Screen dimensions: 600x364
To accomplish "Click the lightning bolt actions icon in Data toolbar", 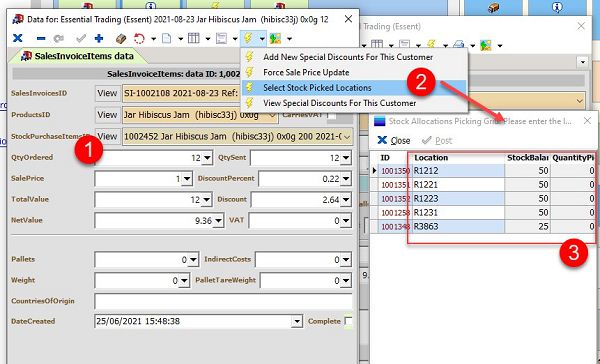I will click(248, 38).
